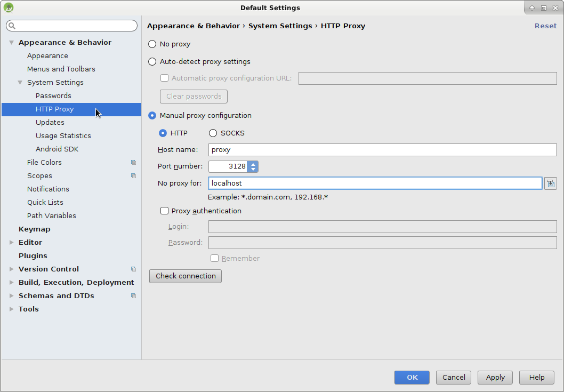
Task: Select Updates in the sidebar
Action: 50,122
